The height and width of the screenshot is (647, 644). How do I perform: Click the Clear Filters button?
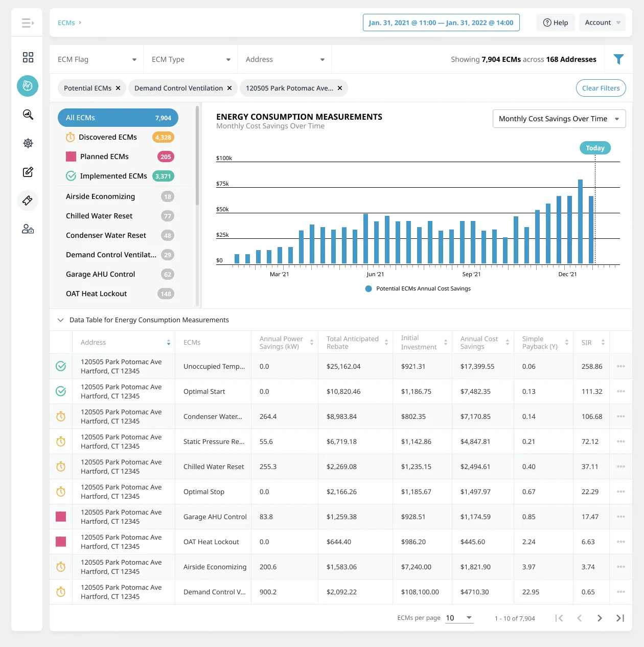[x=601, y=88]
